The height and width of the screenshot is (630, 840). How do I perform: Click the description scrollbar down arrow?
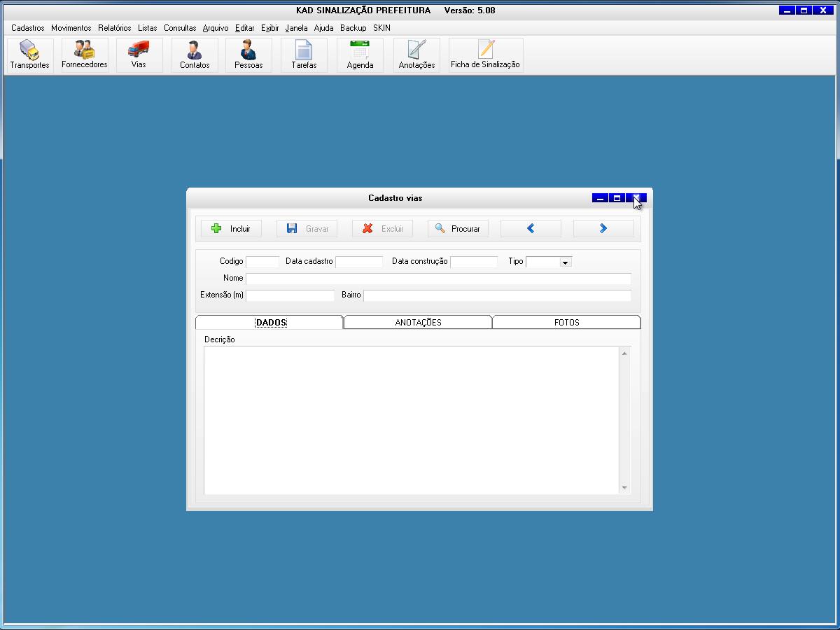[624, 488]
